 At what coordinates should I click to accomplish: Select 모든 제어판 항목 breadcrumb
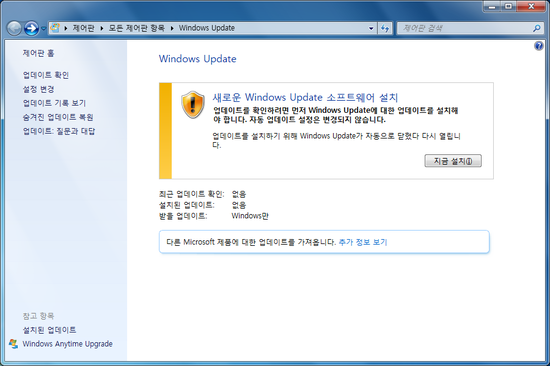[137, 28]
